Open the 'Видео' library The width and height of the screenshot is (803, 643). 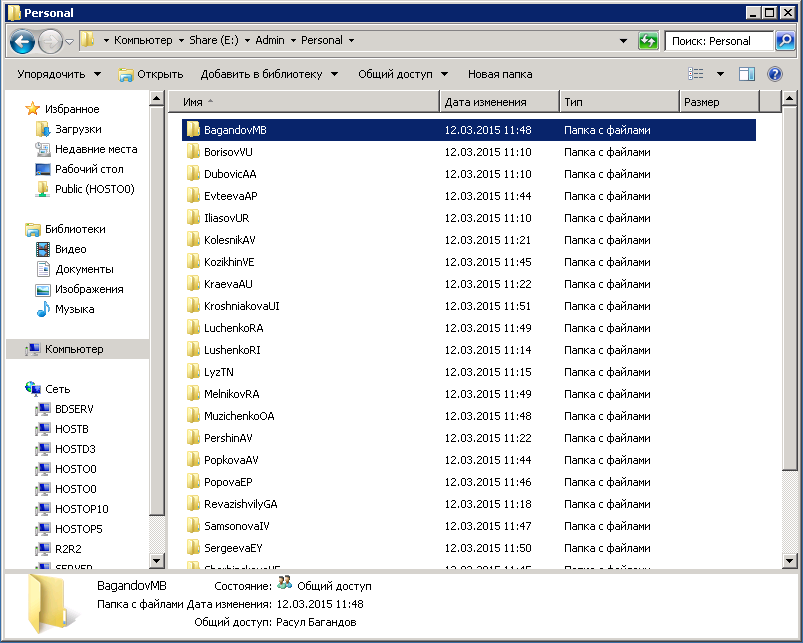click(x=71, y=249)
